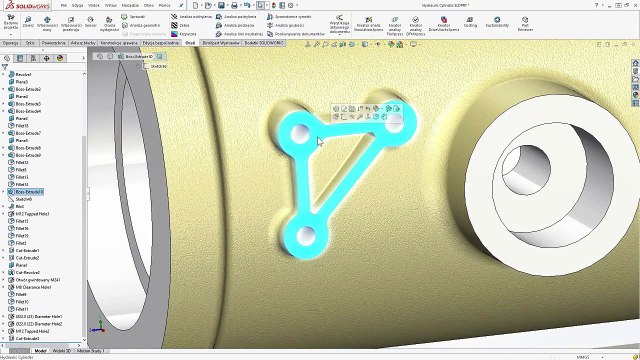640x360 pixels.
Task: Click the Sensor tool
Action: tap(91, 22)
